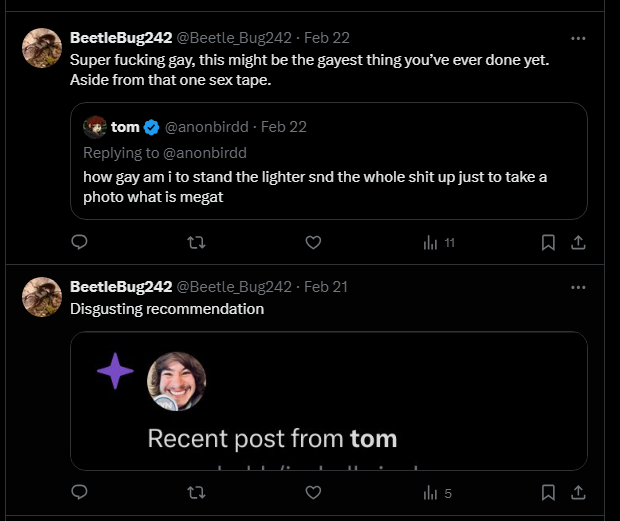Image resolution: width=620 pixels, height=521 pixels.
Task: Open more options on Feb 21 post
Action: [x=578, y=287]
